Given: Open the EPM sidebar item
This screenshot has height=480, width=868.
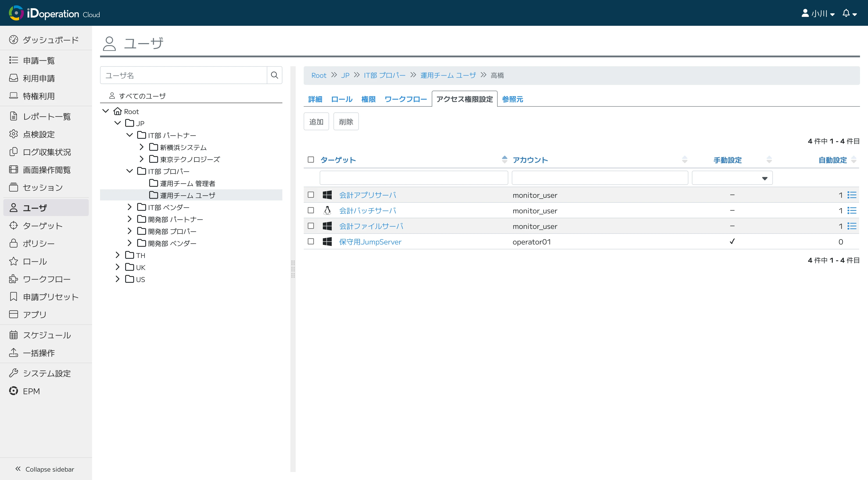Looking at the screenshot, I should click(x=31, y=391).
